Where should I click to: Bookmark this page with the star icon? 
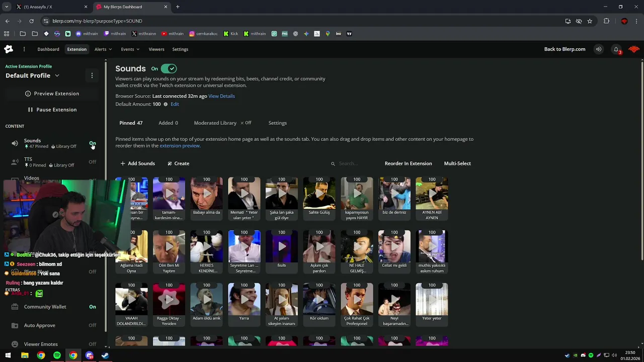pyautogui.click(x=590, y=21)
